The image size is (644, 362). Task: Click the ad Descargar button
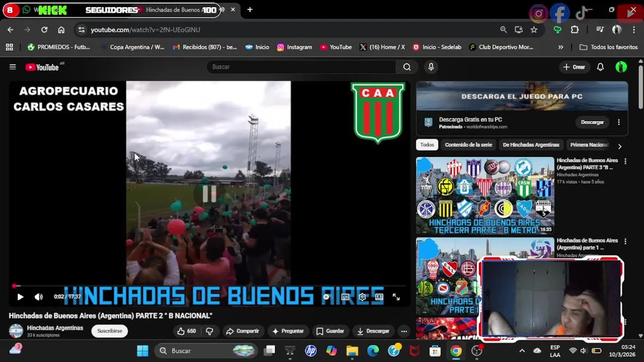click(592, 122)
